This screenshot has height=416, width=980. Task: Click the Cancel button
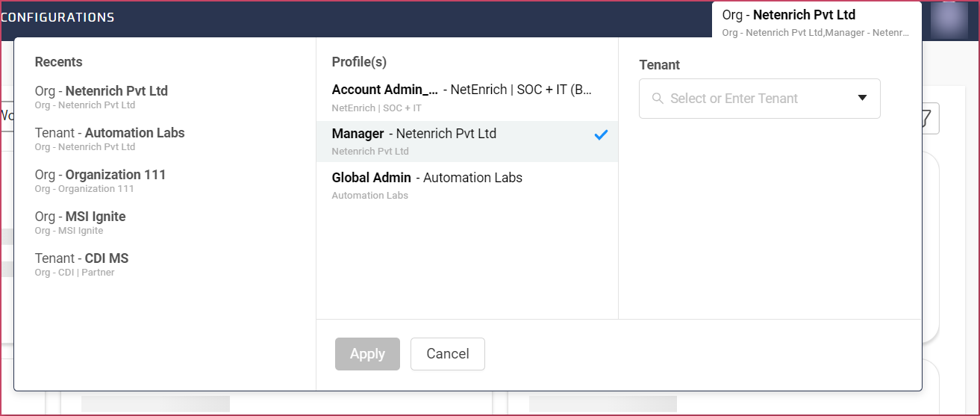(x=448, y=354)
